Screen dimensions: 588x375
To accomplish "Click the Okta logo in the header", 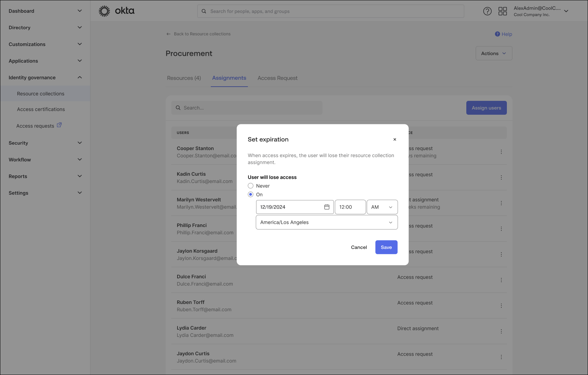I will coord(116,11).
